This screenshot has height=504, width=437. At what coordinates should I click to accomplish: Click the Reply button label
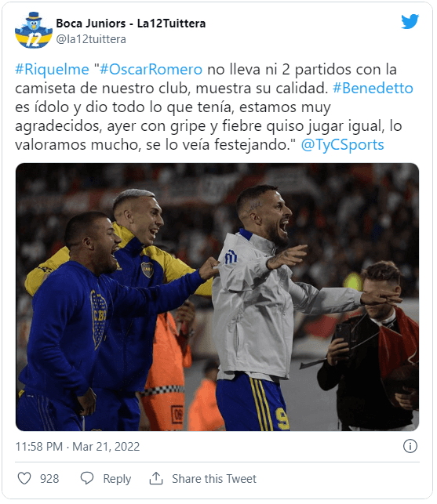coord(117,479)
